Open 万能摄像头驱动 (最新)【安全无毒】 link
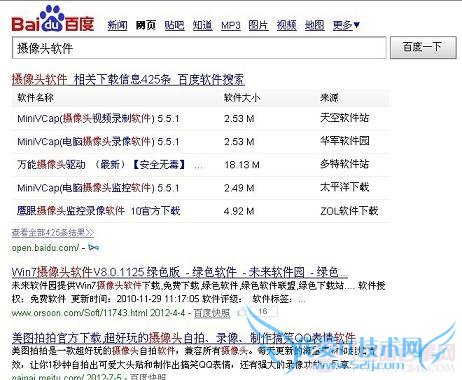Screen dimensions: 462x380 tap(101, 164)
